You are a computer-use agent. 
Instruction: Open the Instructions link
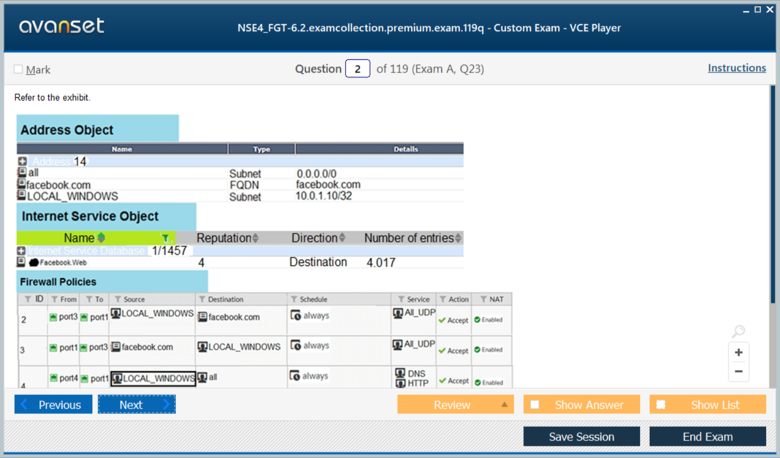[737, 68]
